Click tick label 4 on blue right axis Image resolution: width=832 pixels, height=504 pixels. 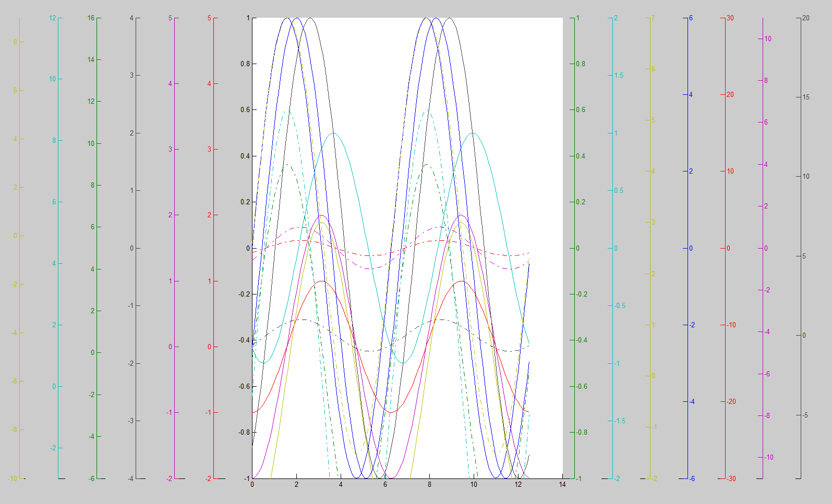691,95
